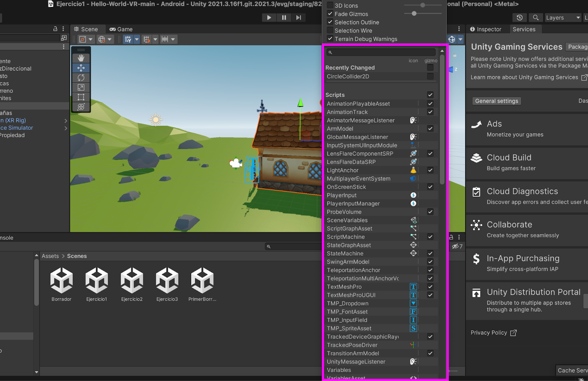This screenshot has height=381, width=588.
Task: Click the toolbar search magnifier icon
Action: pos(536,18)
